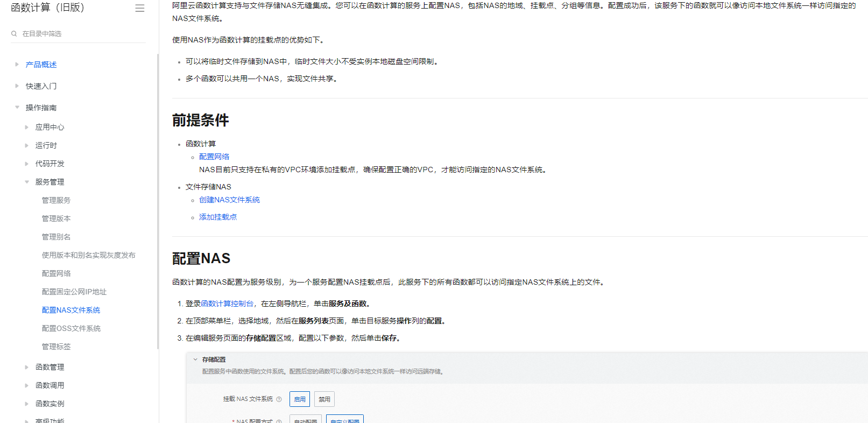Expand the 函数管理 tree arrow
Viewport: 868px width, 423px height.
pos(27,367)
